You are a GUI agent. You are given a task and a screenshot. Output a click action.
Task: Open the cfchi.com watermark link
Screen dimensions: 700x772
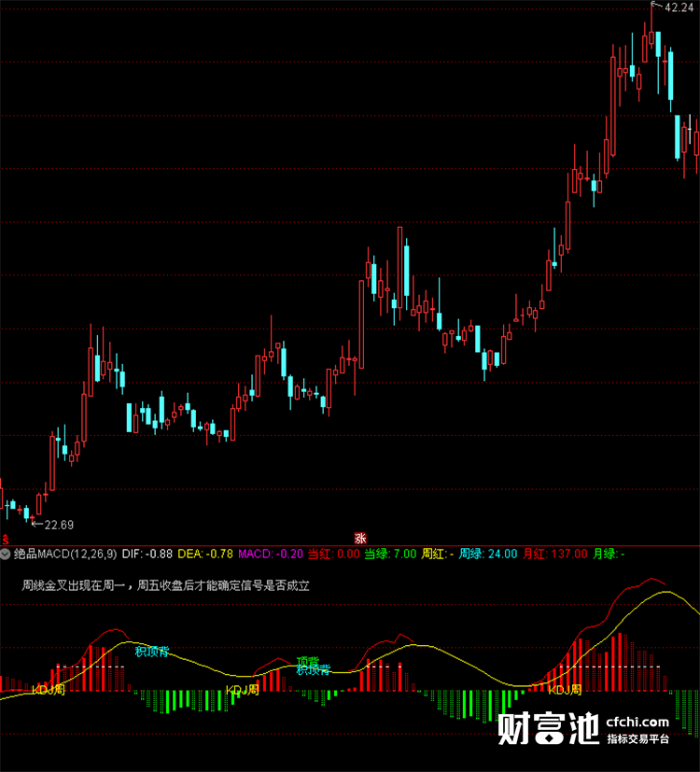click(637, 723)
